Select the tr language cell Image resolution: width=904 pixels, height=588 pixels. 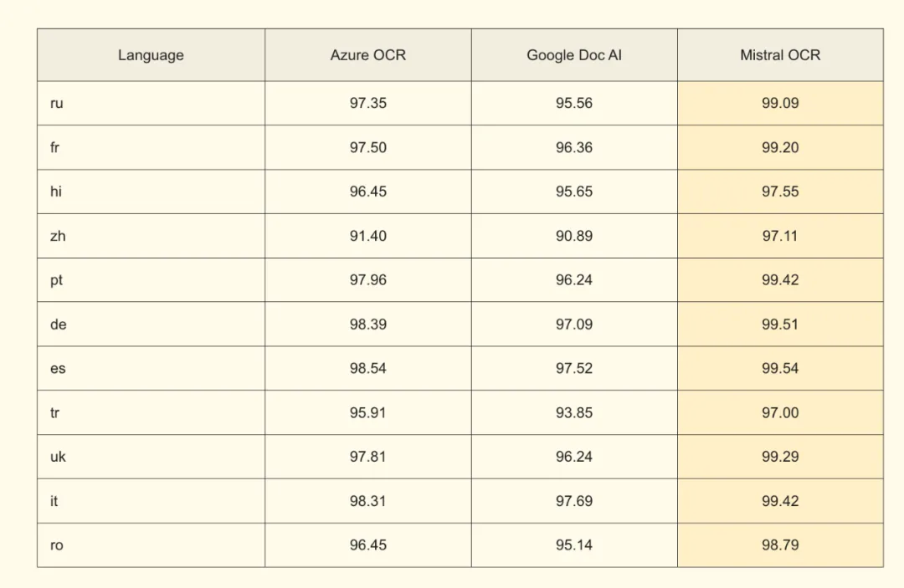[x=151, y=413]
